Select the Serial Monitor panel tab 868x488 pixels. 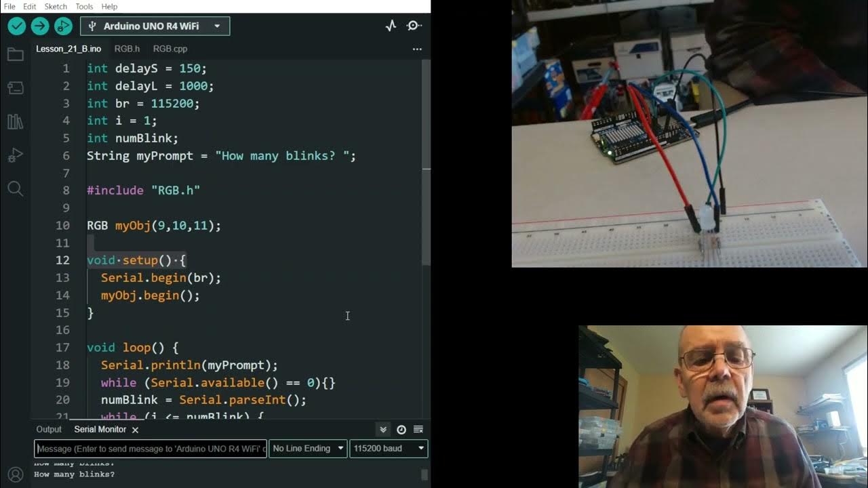[x=100, y=429]
